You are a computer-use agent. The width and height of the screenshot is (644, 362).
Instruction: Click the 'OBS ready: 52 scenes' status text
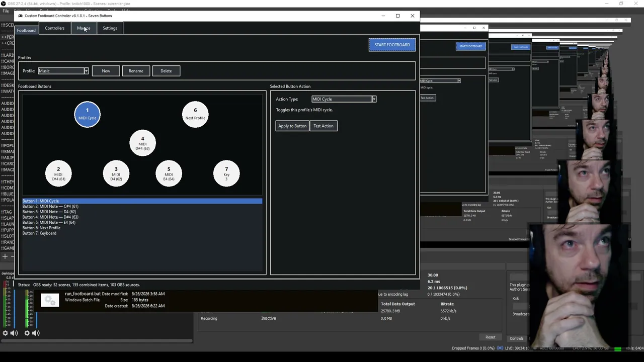coord(87,285)
